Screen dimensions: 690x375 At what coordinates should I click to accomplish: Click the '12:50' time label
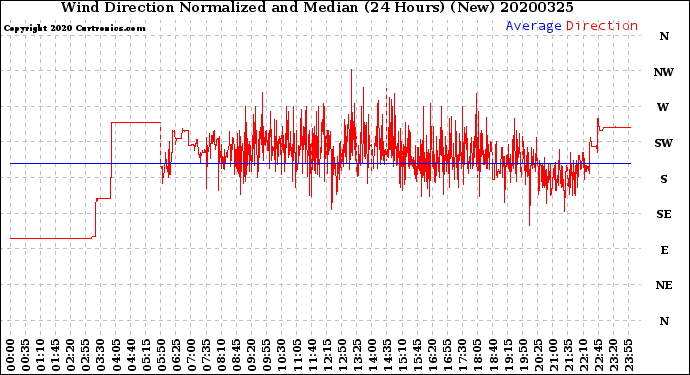(x=342, y=355)
